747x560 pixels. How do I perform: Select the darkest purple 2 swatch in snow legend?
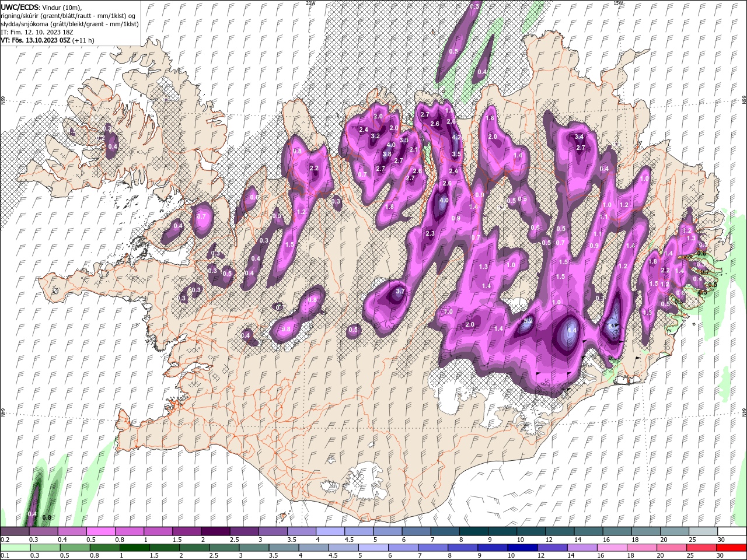[215, 531]
